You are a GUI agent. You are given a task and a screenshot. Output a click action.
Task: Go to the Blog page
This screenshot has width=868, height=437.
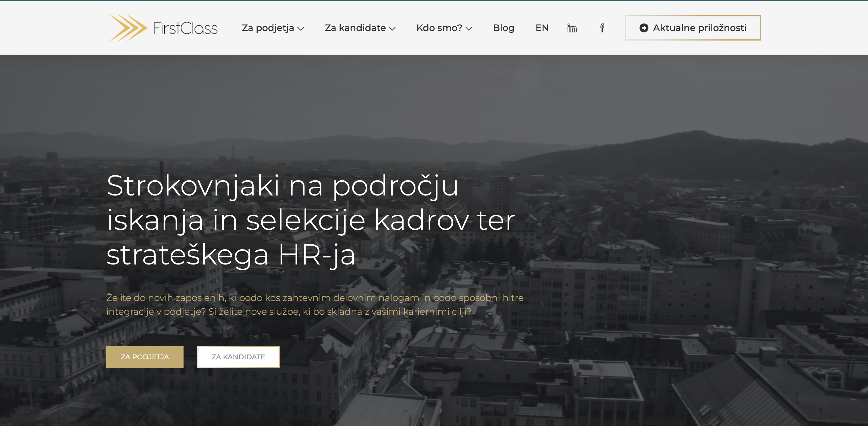click(x=504, y=28)
